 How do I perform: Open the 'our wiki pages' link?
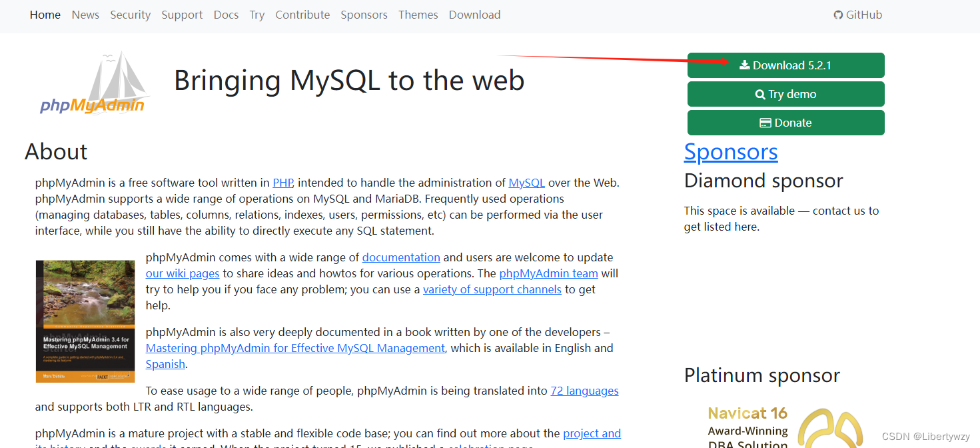[x=183, y=273]
